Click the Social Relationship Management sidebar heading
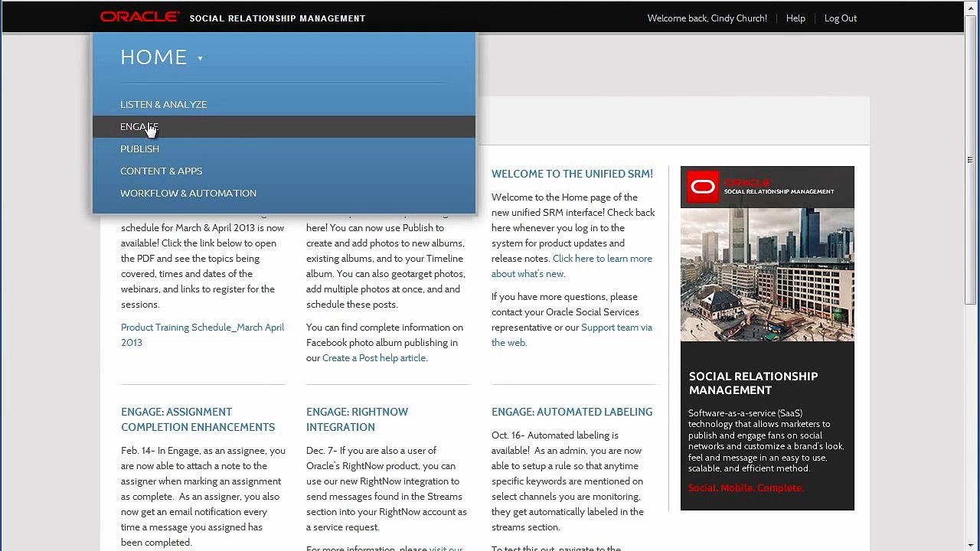The image size is (980, 551). (753, 383)
